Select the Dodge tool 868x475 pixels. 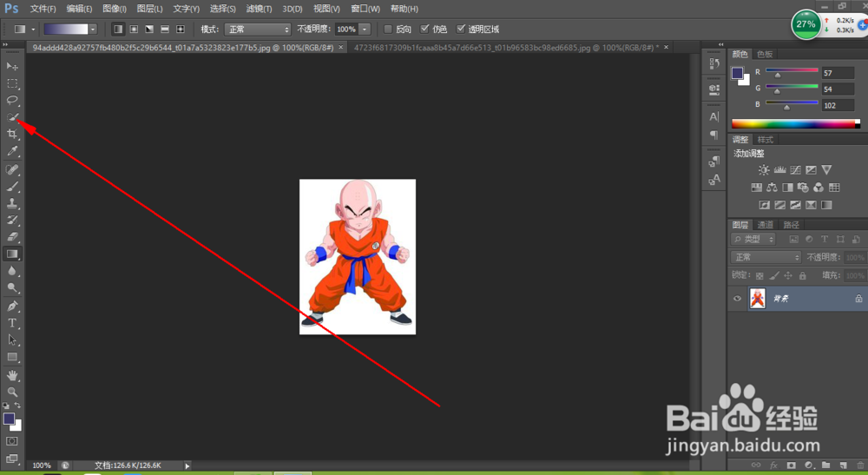coord(12,288)
